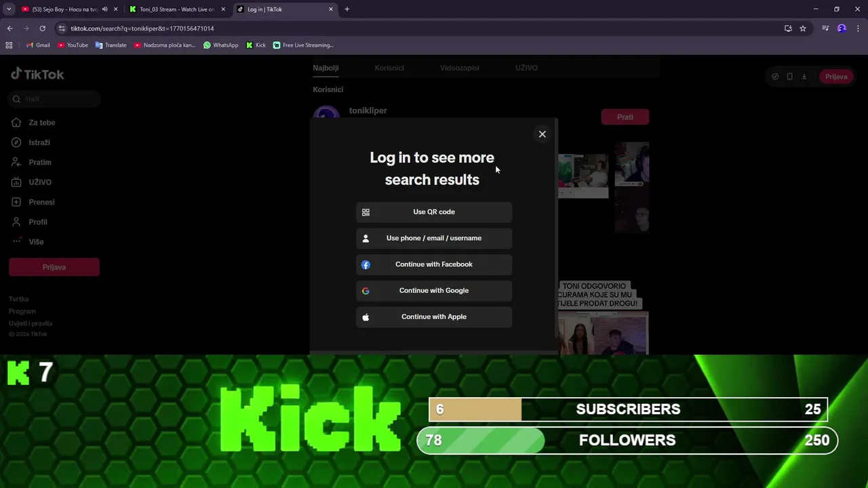Image resolution: width=868 pixels, height=488 pixels.
Task: Click the person icon beside phone/email option
Action: click(x=366, y=239)
